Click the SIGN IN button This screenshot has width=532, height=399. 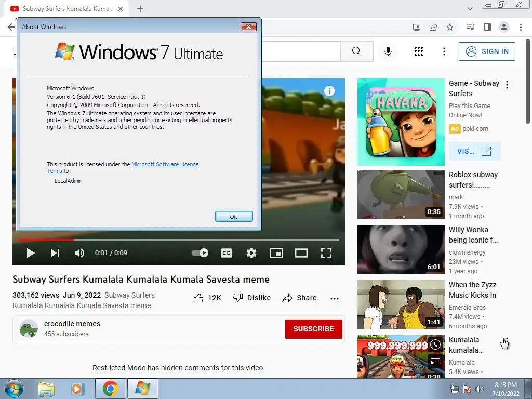(487, 51)
